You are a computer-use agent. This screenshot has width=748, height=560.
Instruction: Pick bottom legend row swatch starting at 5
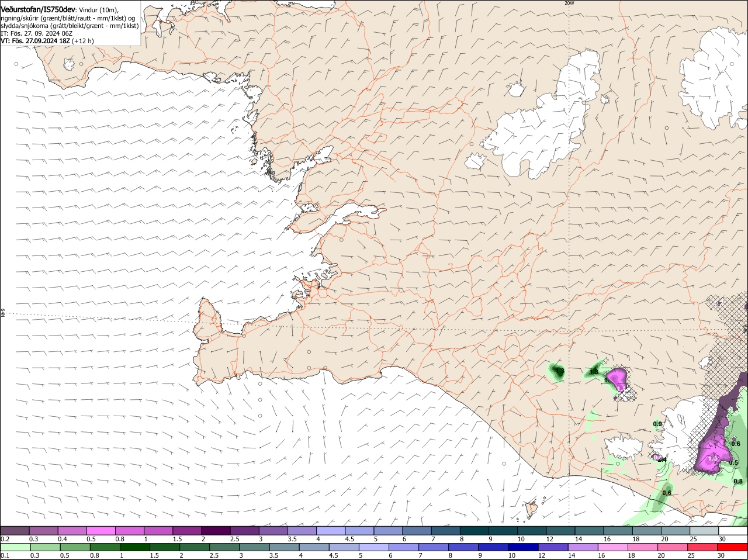tap(374, 547)
